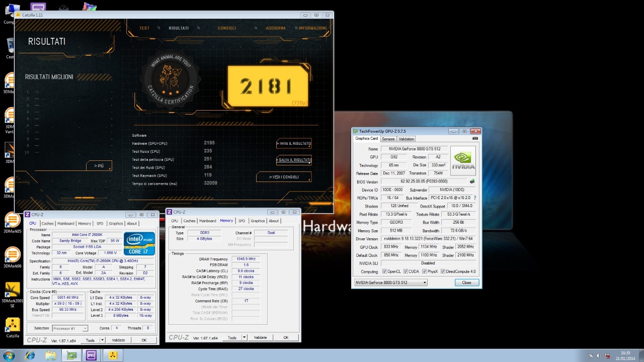Click the Show desktop strip at the taskbar end
Viewport: 644px width, 362px height.
(641, 356)
